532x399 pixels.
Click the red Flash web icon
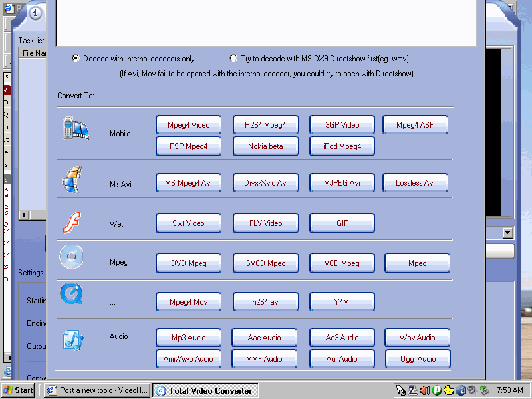point(72,223)
